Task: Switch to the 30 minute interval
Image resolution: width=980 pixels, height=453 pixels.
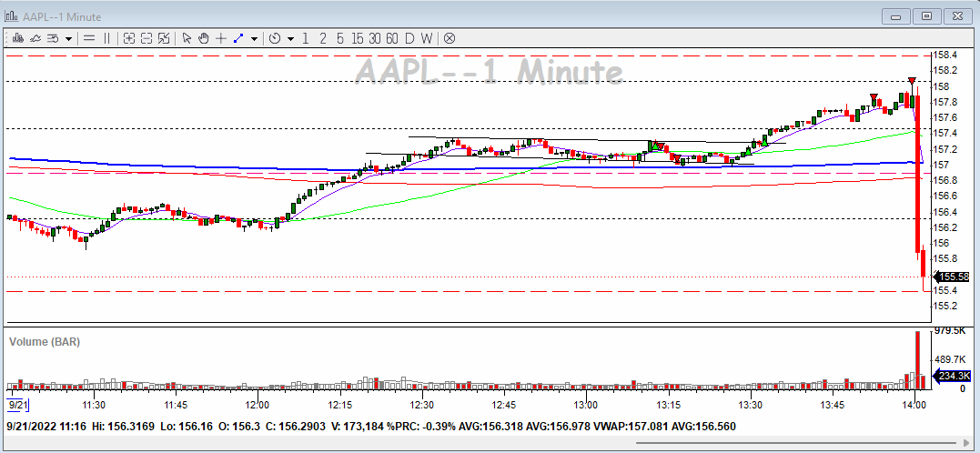Action: tap(374, 38)
